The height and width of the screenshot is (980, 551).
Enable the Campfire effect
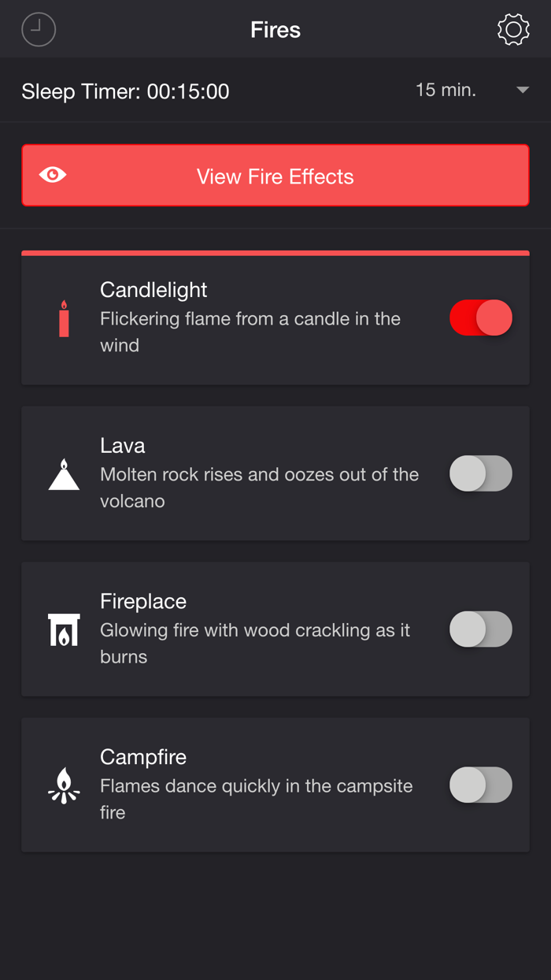[480, 785]
